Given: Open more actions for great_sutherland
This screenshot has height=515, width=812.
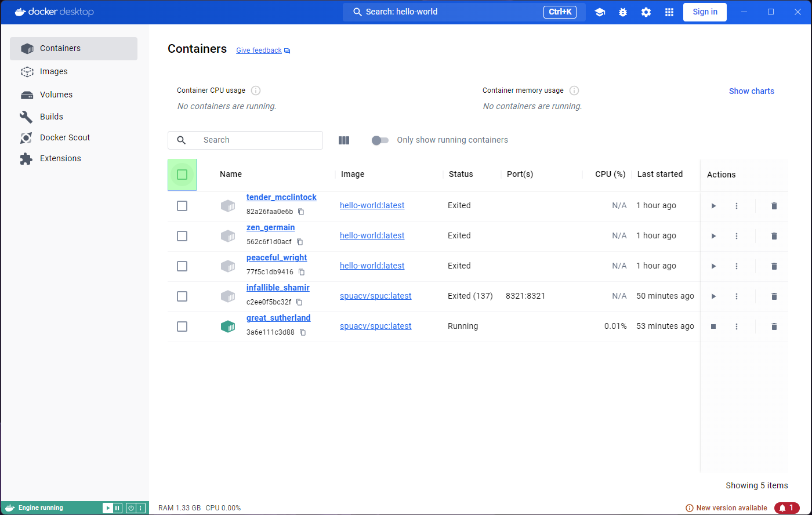Looking at the screenshot, I should click(x=737, y=327).
